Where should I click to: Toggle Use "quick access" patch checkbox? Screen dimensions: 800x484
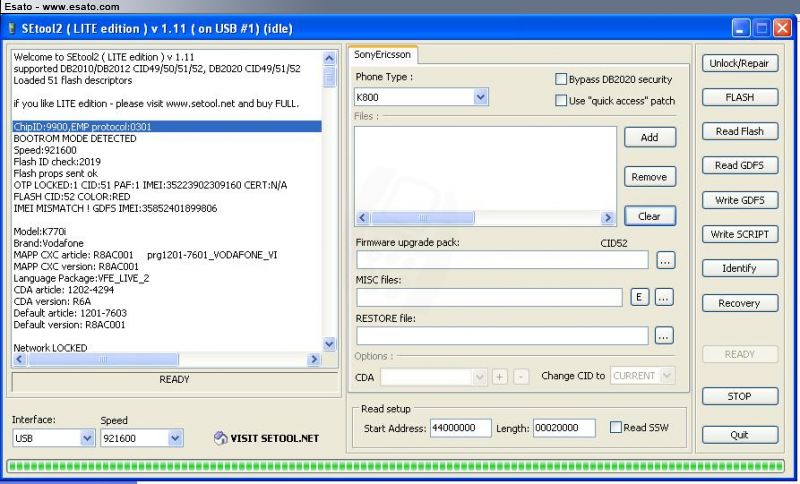click(x=561, y=100)
